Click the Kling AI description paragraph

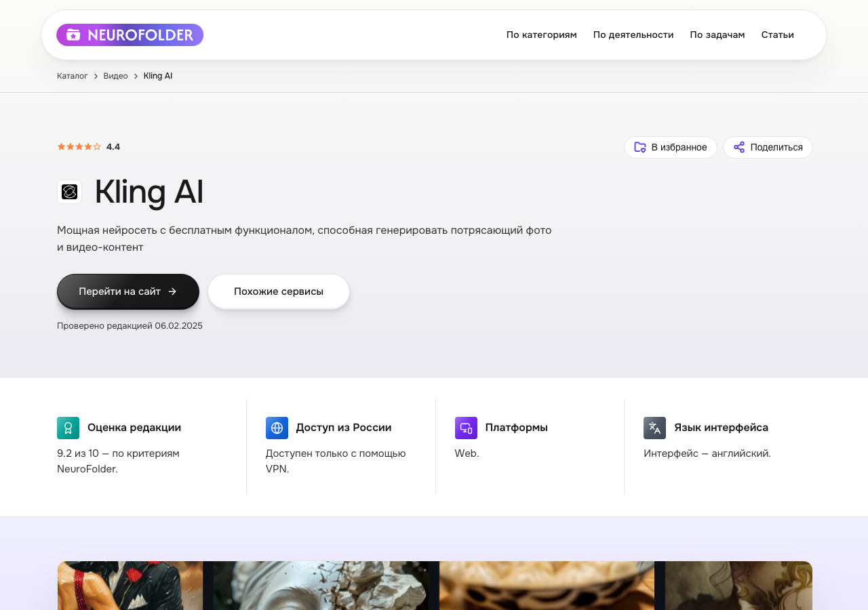tap(304, 239)
